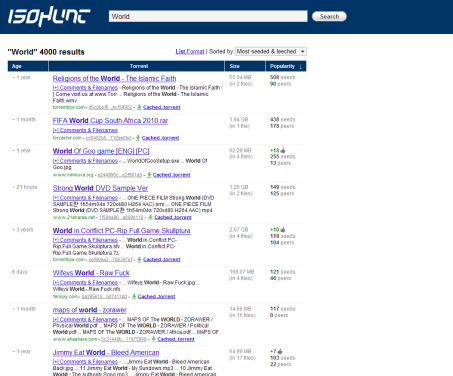
Task: Open hash link beside www.mininova.org
Action: (120, 175)
